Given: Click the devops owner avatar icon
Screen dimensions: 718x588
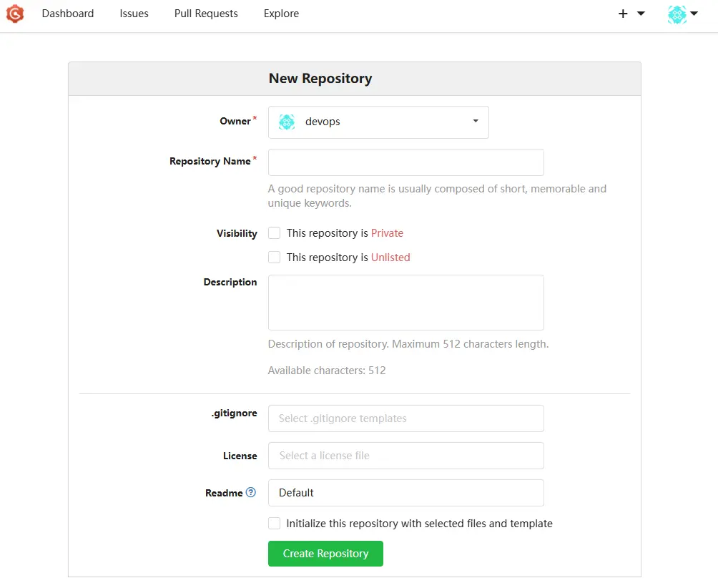Looking at the screenshot, I should [x=287, y=122].
